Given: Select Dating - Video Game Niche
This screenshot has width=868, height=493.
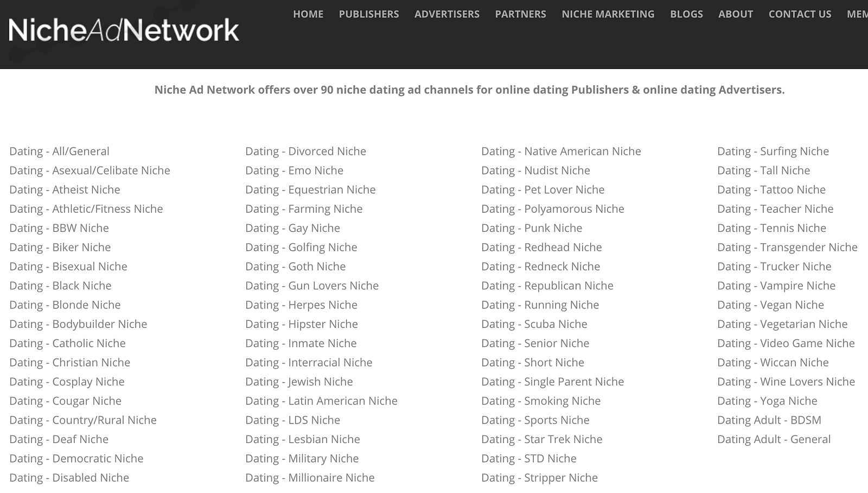Looking at the screenshot, I should [786, 343].
